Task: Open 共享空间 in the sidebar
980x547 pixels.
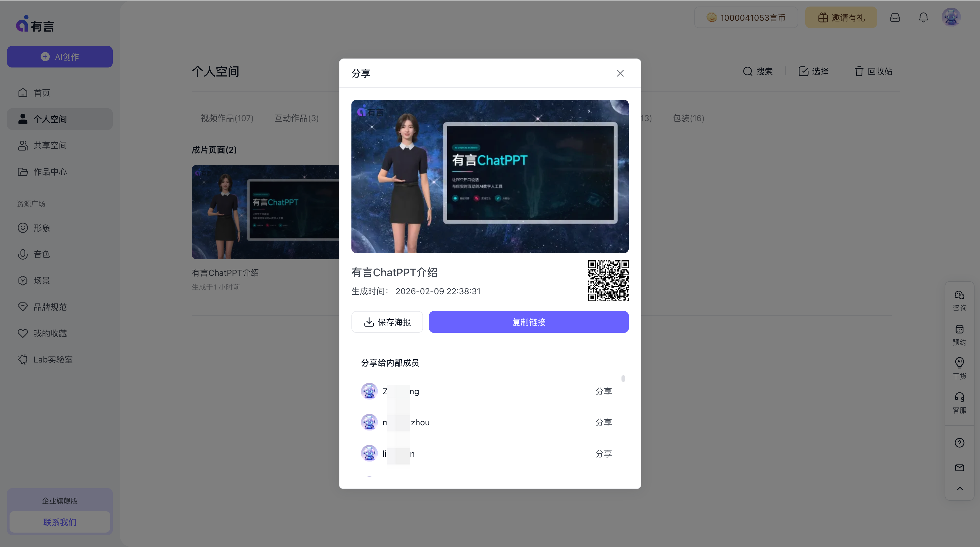Action: click(x=50, y=145)
